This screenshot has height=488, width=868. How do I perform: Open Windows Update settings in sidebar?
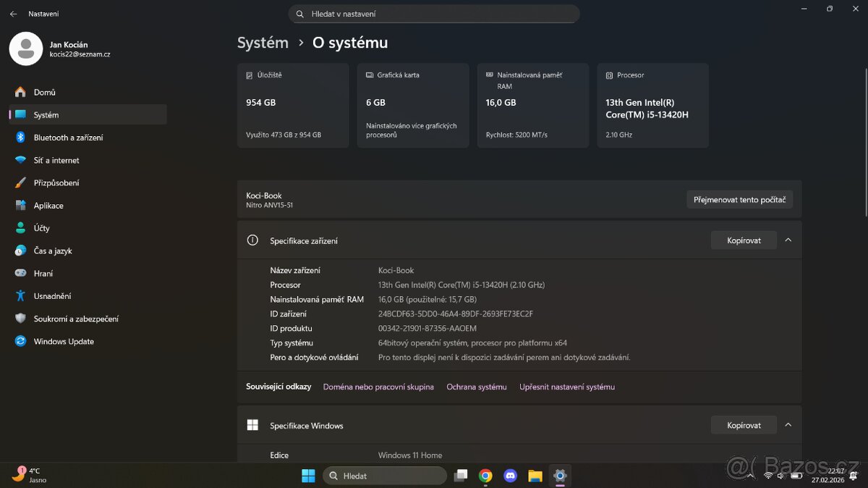[x=62, y=341]
